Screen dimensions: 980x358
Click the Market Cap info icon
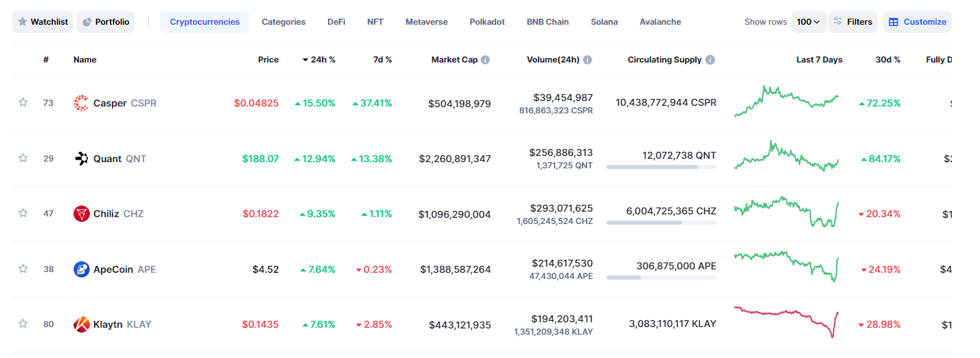(x=485, y=60)
